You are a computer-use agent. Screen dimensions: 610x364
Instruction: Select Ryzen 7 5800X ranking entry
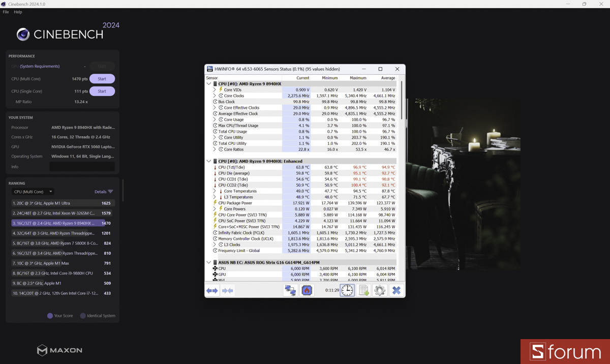(62, 243)
